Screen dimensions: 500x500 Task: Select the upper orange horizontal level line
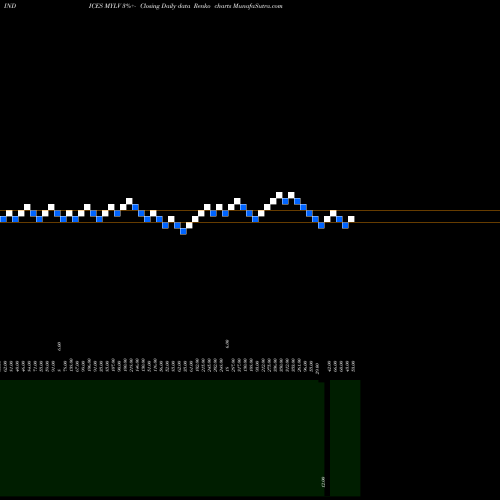[x=250, y=211]
